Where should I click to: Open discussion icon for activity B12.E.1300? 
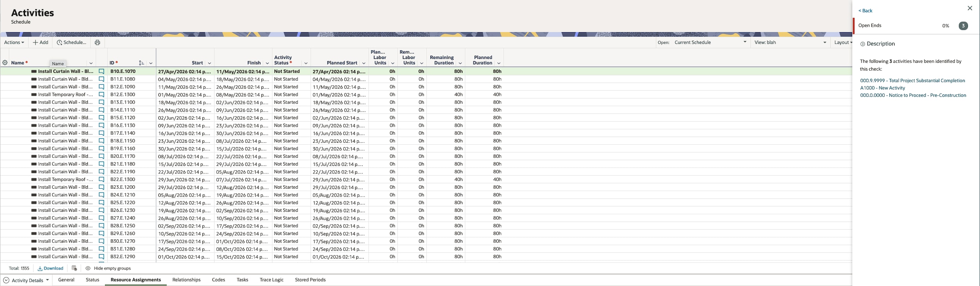(102, 95)
